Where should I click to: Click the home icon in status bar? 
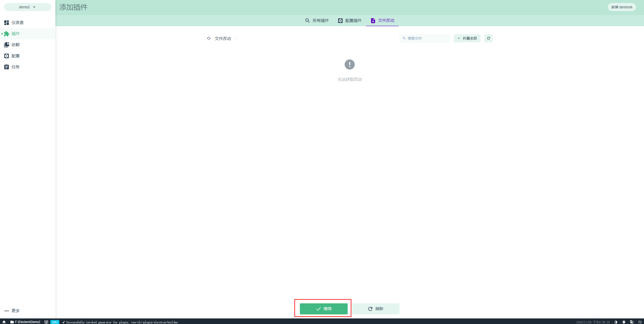click(4, 322)
